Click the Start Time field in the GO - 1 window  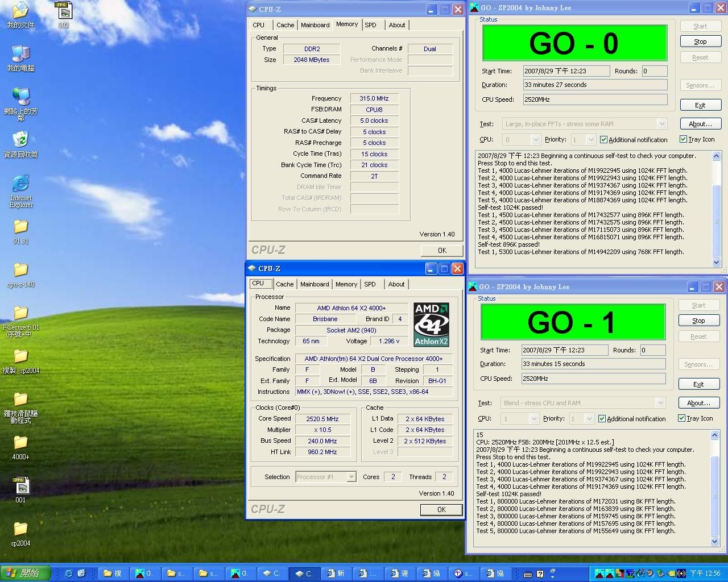564,350
